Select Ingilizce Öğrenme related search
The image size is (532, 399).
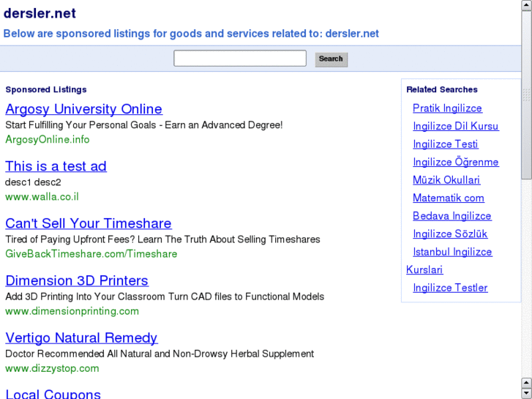(456, 162)
